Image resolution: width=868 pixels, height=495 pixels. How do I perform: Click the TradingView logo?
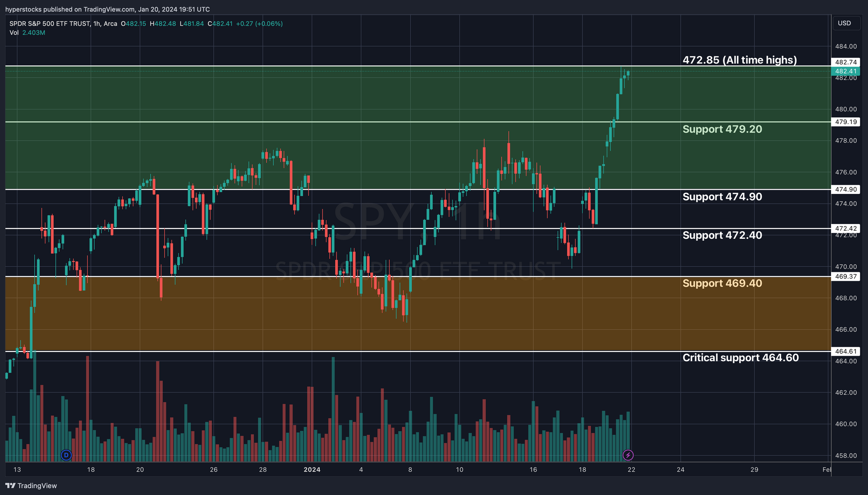coord(31,486)
